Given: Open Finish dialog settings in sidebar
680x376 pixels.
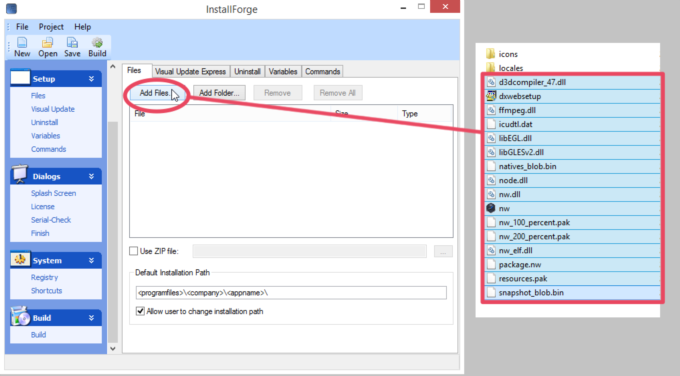Looking at the screenshot, I should pyautogui.click(x=40, y=233).
